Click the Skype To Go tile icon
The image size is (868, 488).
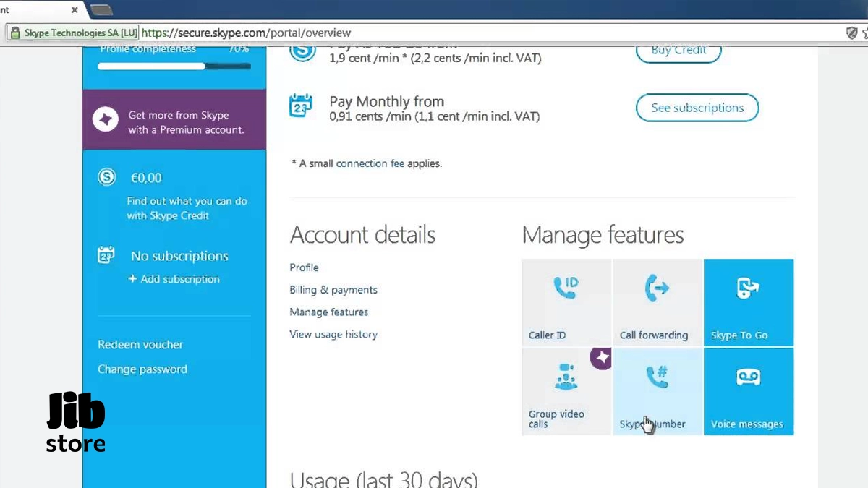tap(748, 287)
